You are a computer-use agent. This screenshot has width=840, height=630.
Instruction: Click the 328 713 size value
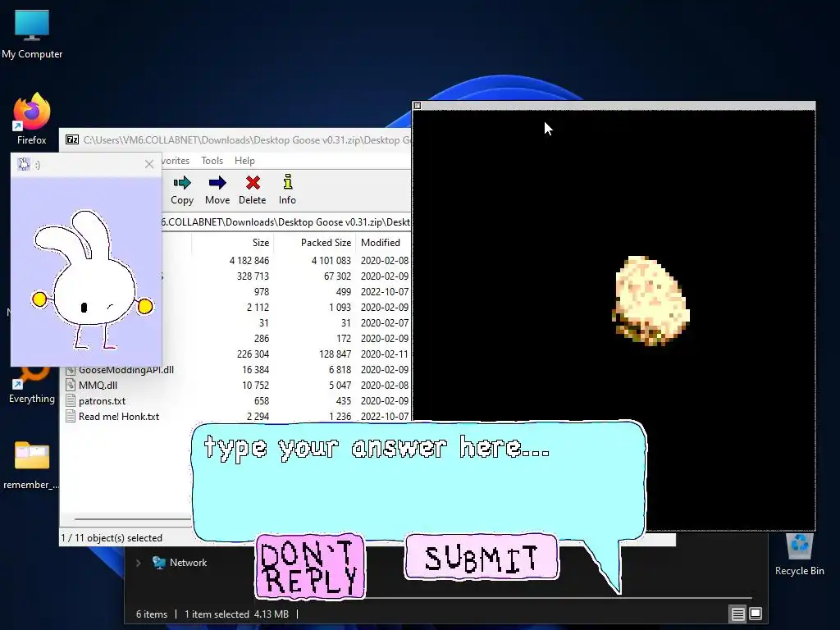coord(253,276)
